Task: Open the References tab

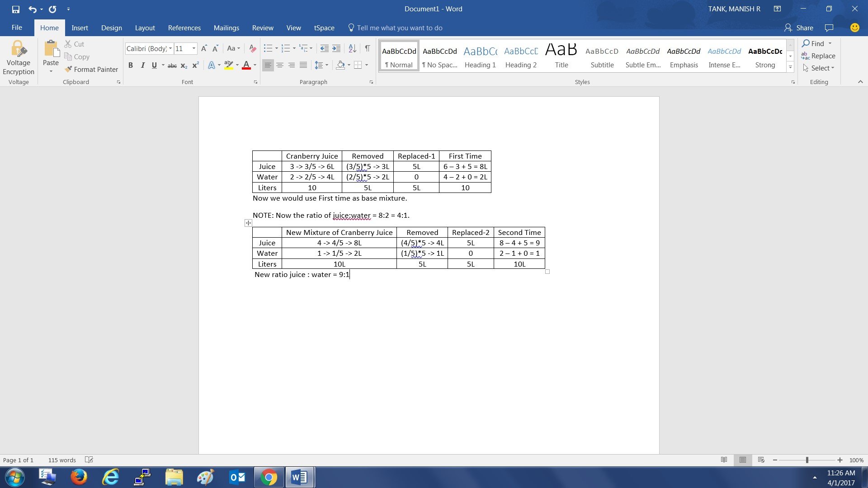Action: click(184, 28)
